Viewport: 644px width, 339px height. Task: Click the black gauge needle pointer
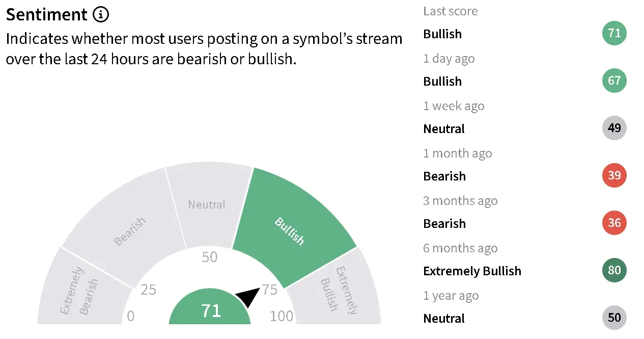[248, 296]
